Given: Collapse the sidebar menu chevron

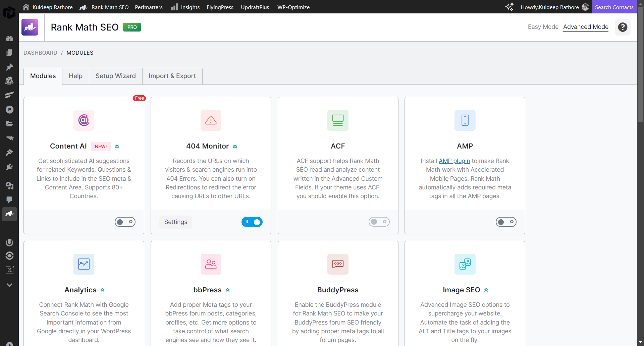Looking at the screenshot, I should click(x=9, y=285).
